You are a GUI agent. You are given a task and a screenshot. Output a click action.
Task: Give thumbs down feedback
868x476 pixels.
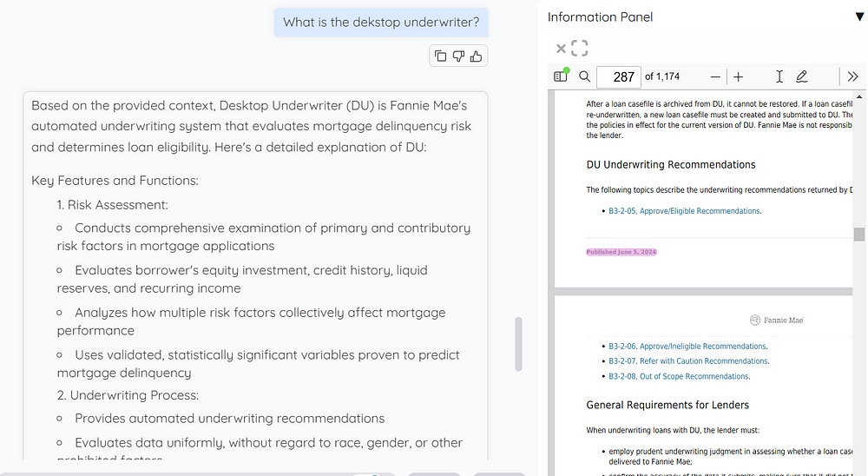458,56
